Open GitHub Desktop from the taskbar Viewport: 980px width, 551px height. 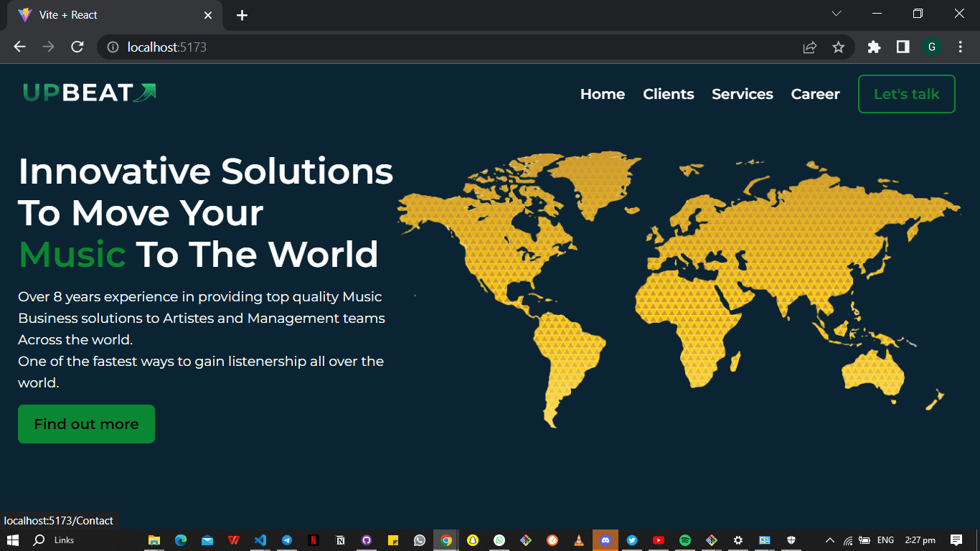click(x=367, y=540)
